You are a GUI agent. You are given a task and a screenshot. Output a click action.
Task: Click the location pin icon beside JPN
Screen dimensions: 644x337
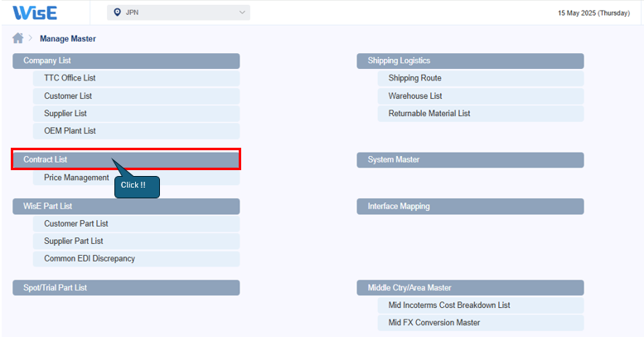(117, 12)
